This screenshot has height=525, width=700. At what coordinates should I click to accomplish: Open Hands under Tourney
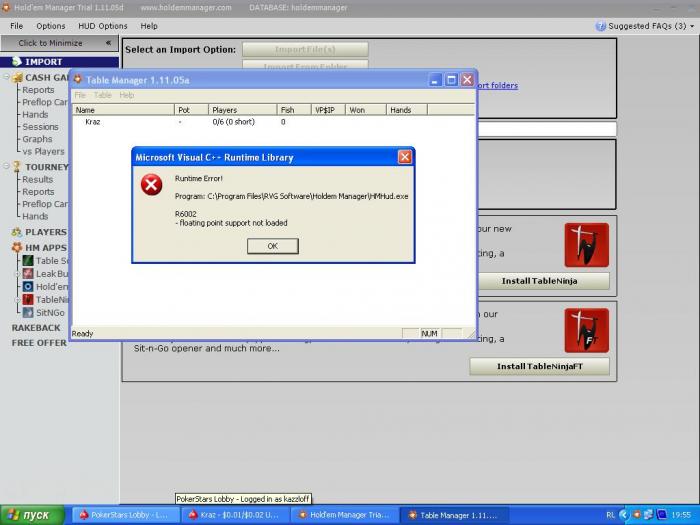[x=35, y=216]
